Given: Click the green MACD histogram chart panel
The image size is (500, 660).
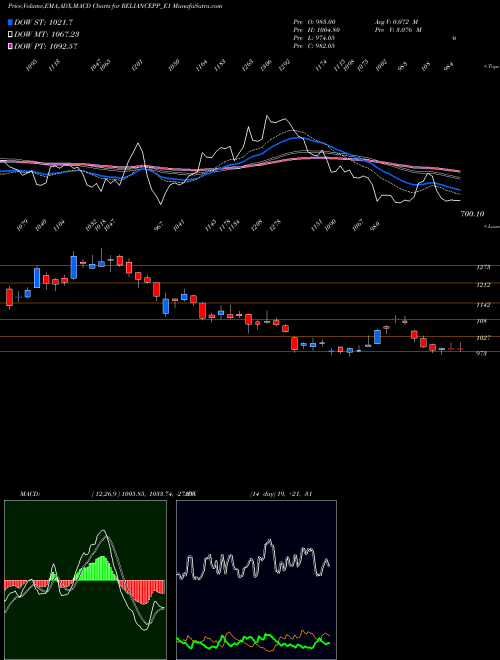Looking at the screenshot, I should click(x=85, y=580).
